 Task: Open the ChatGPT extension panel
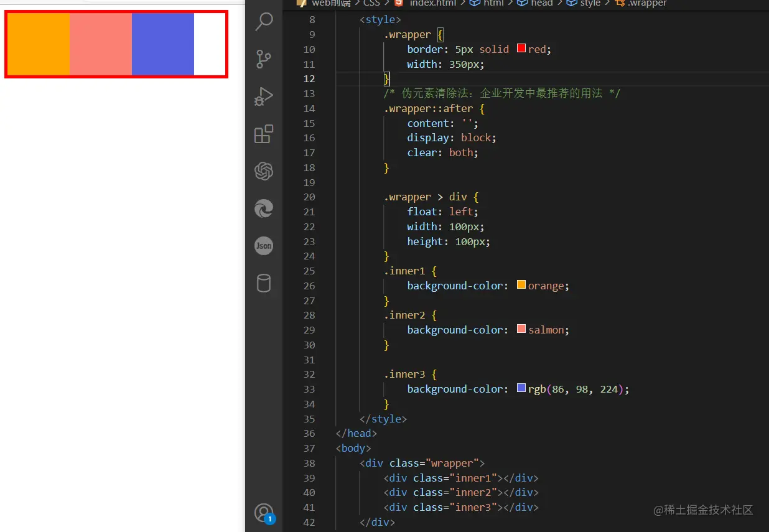point(264,171)
